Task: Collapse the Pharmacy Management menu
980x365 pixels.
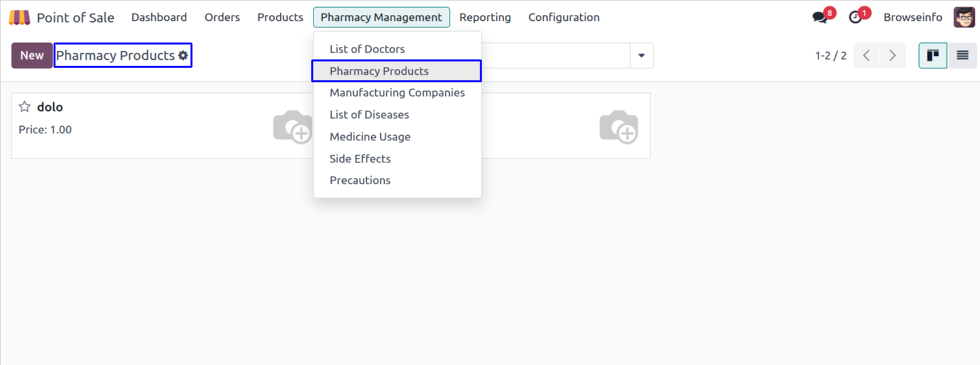Action: click(x=381, y=18)
